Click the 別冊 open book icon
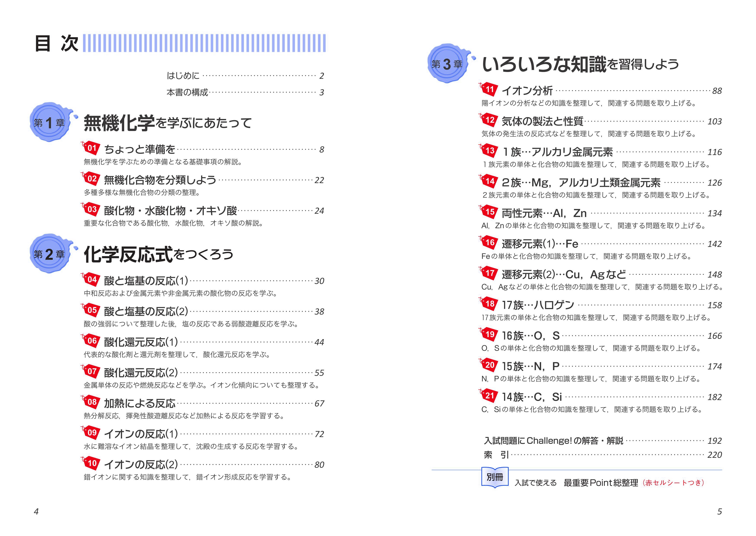This screenshot has width=756, height=536. point(495,477)
